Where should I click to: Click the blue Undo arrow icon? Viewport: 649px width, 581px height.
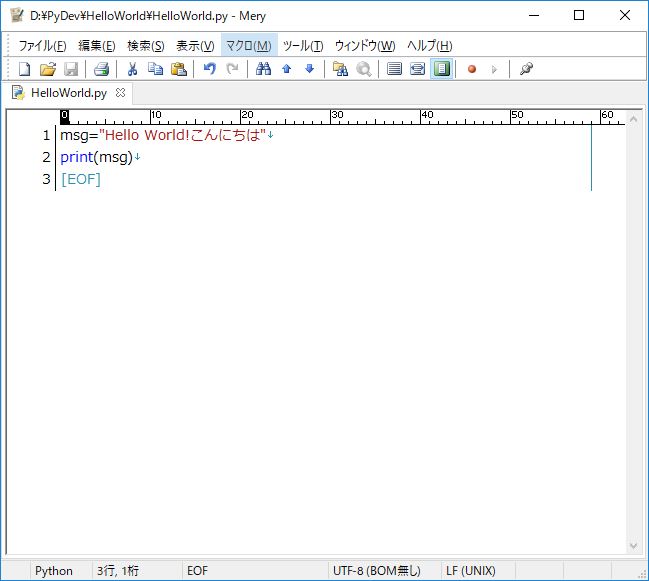[x=209, y=69]
